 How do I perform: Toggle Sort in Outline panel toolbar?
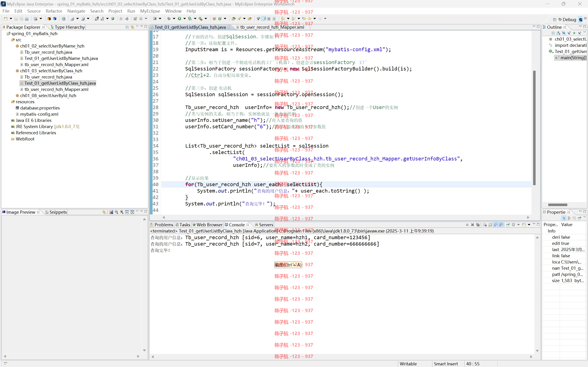point(558,33)
